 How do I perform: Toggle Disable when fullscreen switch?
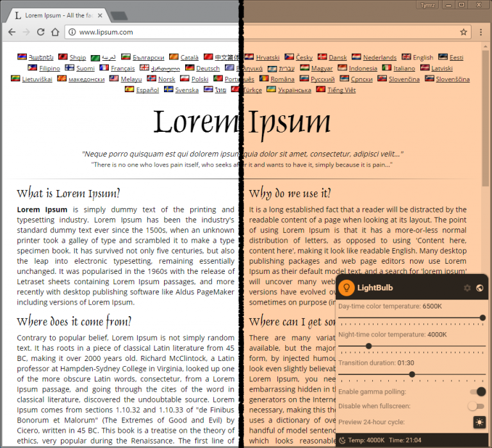pos(476,406)
